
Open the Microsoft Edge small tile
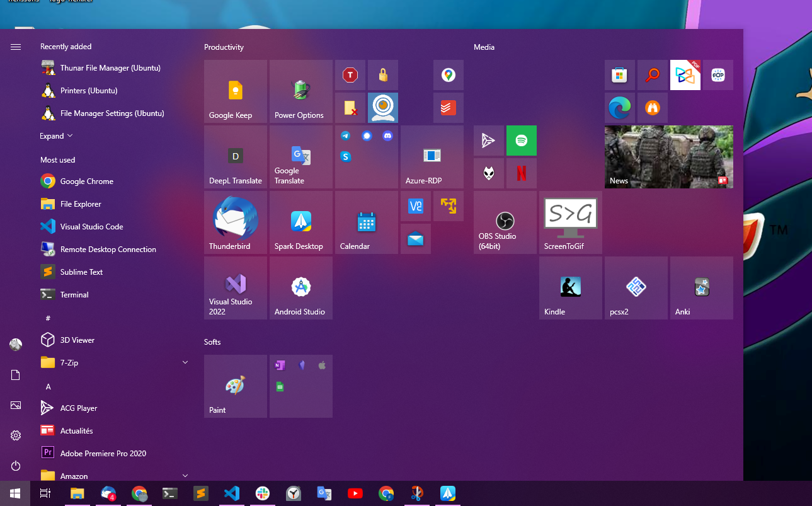[x=620, y=108]
